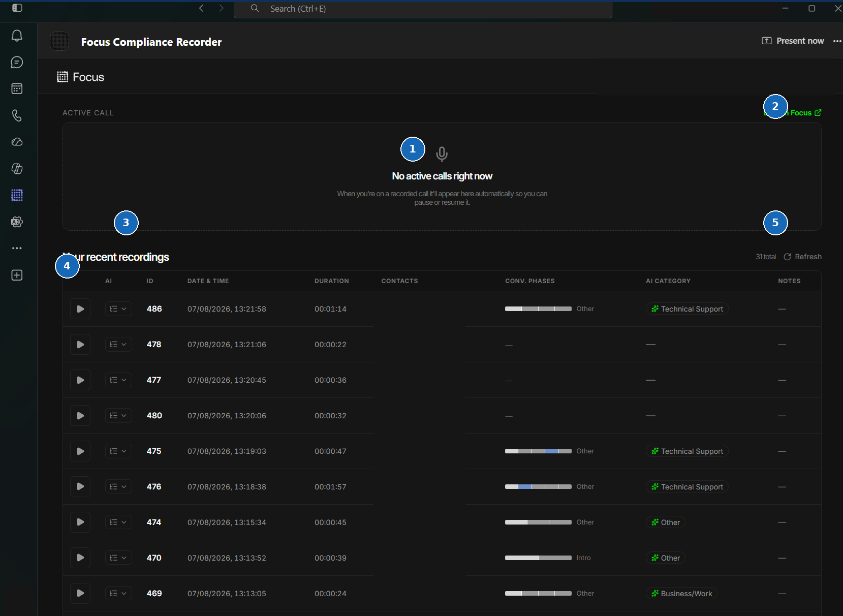Refresh the recent recordings list
843x616 pixels.
[802, 257]
